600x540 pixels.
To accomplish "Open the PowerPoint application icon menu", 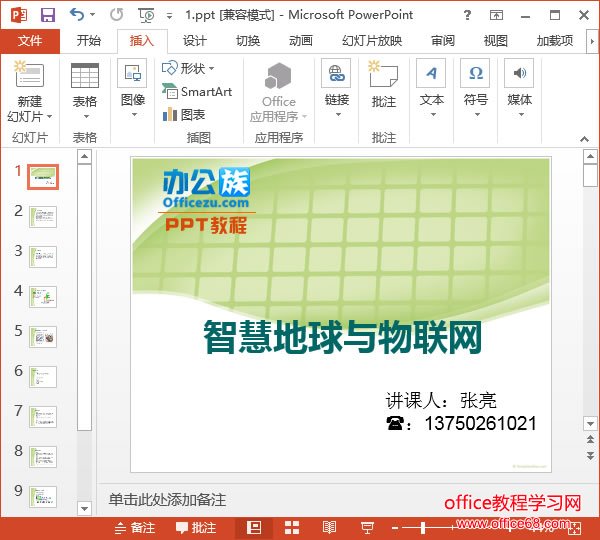I will (18, 15).
